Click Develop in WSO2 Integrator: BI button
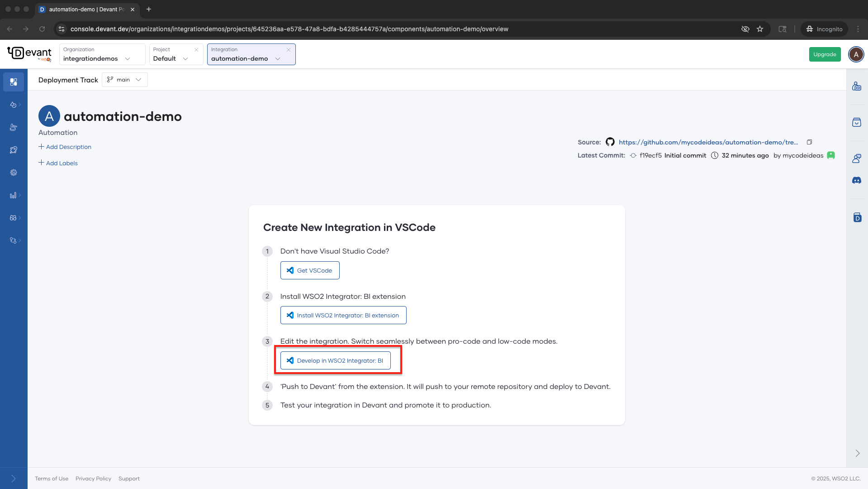This screenshot has height=489, width=868. [335, 360]
